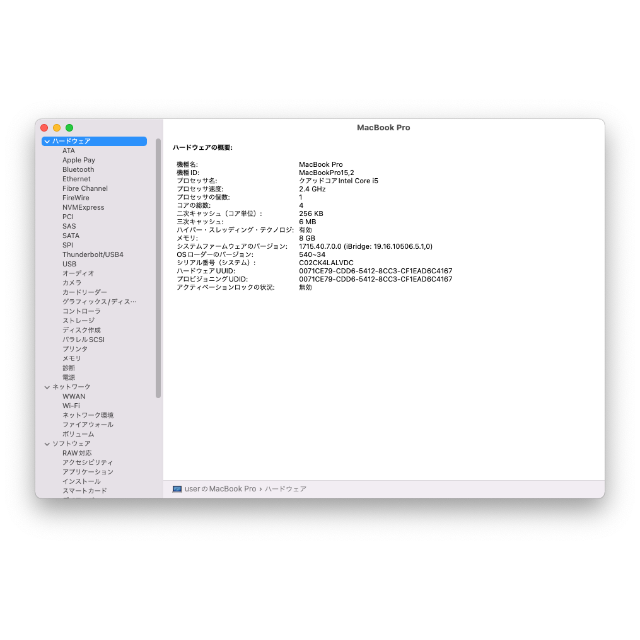Select コントローラ in the sidebar

tap(81, 311)
